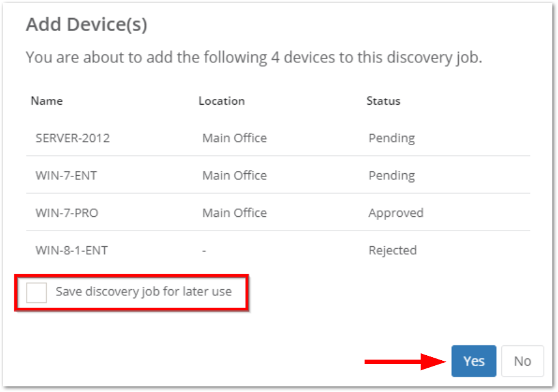This screenshot has width=558, height=392.
Task: Click Main Office location of SERVER-2012
Action: point(234,138)
